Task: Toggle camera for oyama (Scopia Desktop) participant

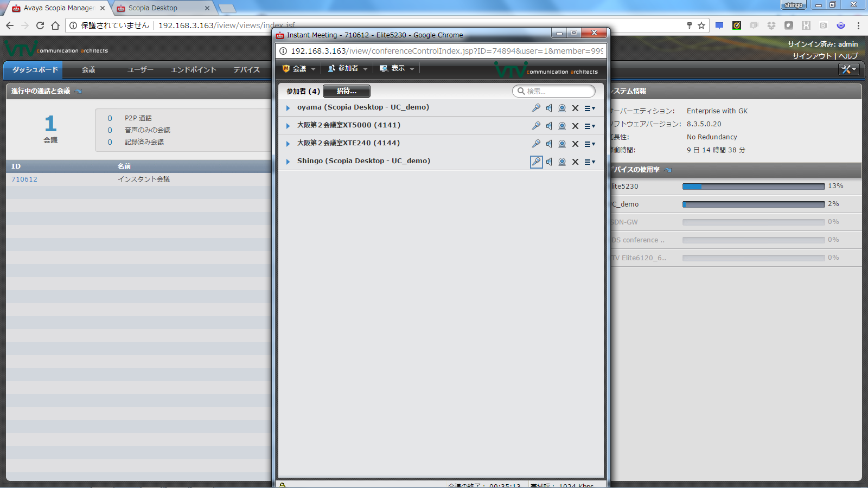Action: (x=562, y=108)
